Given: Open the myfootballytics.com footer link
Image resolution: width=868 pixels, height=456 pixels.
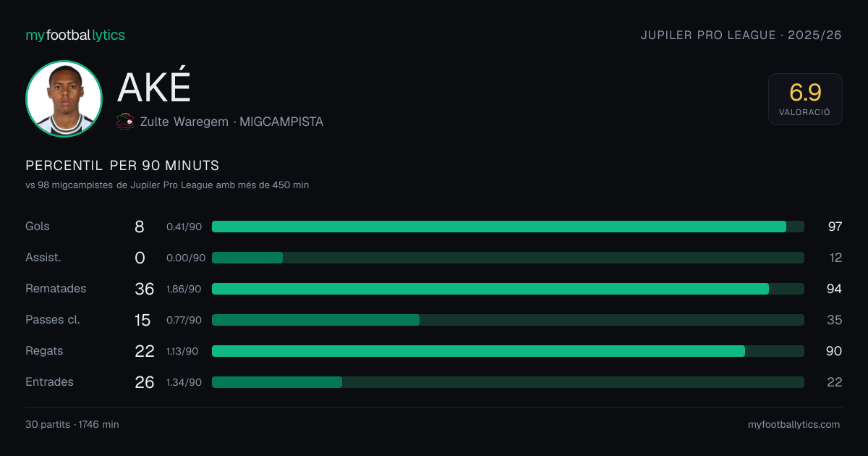Looking at the screenshot, I should click(x=793, y=424).
